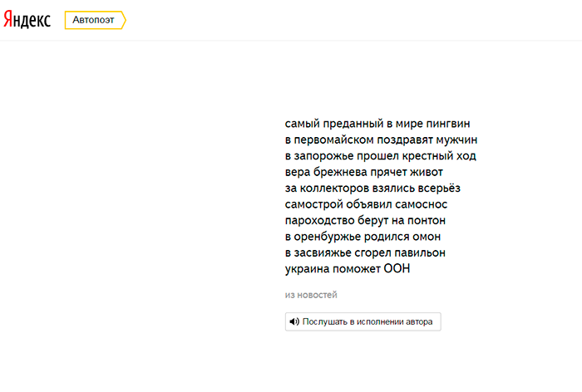Click the "из новостей" caption
This screenshot has width=582, height=392.
pos(311,295)
